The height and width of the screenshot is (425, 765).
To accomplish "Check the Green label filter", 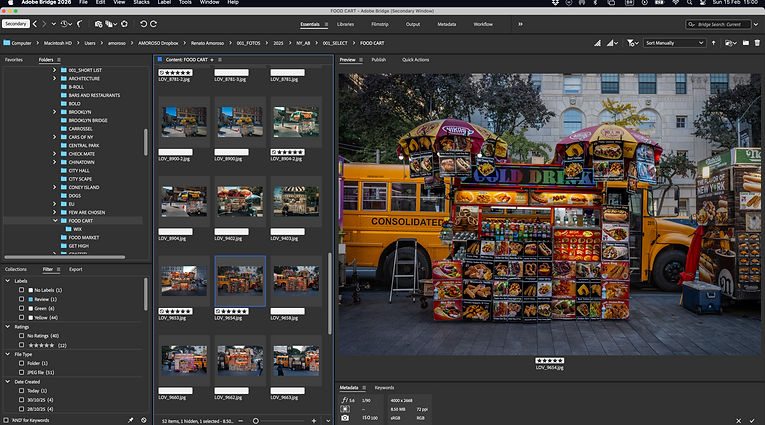I will click(x=21, y=308).
